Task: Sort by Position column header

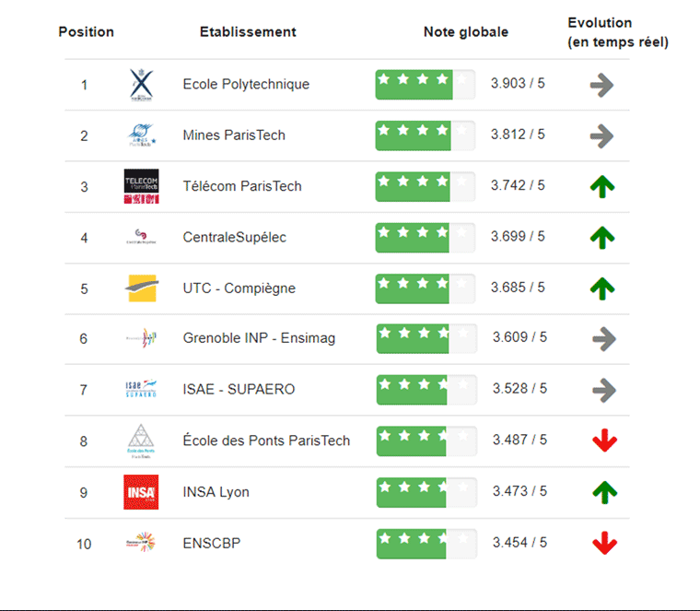Action: point(87,31)
